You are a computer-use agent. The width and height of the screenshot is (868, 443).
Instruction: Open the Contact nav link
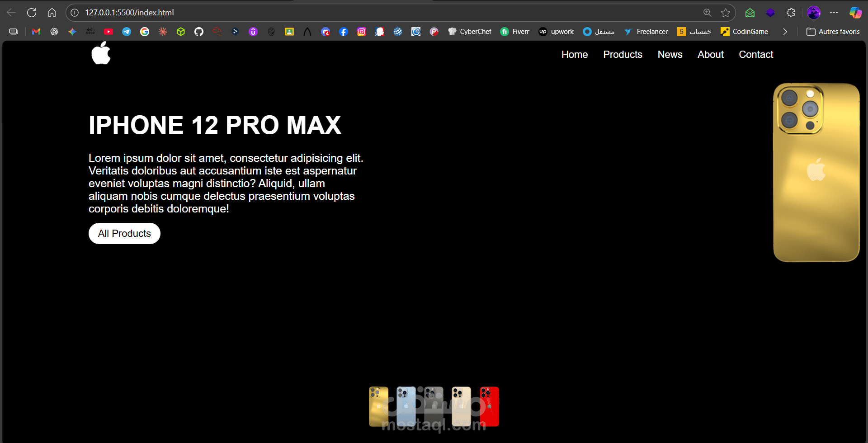(756, 54)
